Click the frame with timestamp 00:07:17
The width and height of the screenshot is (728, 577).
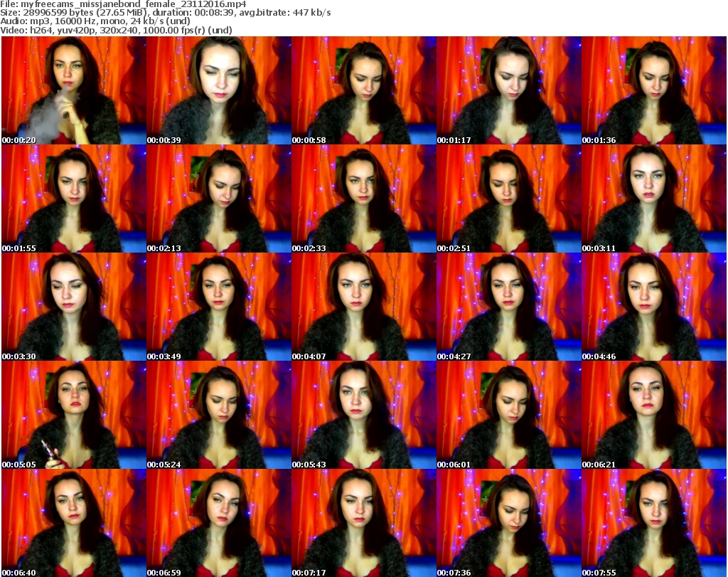(x=363, y=523)
